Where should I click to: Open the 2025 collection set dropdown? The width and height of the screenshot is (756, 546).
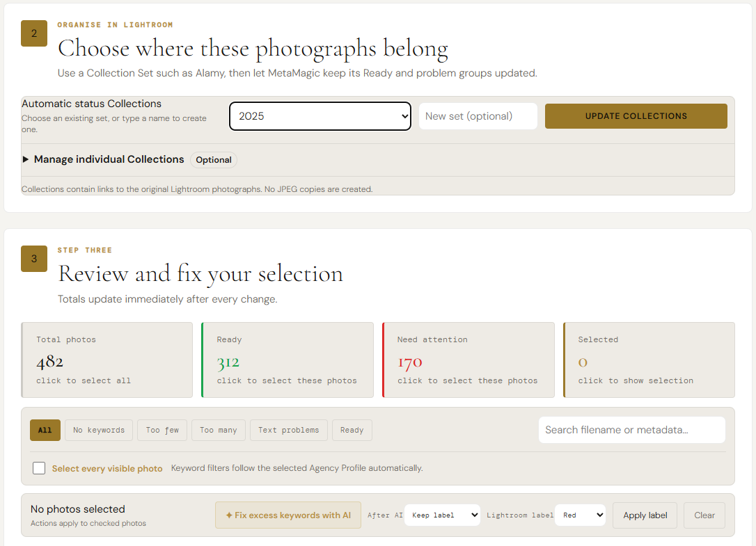coord(320,116)
